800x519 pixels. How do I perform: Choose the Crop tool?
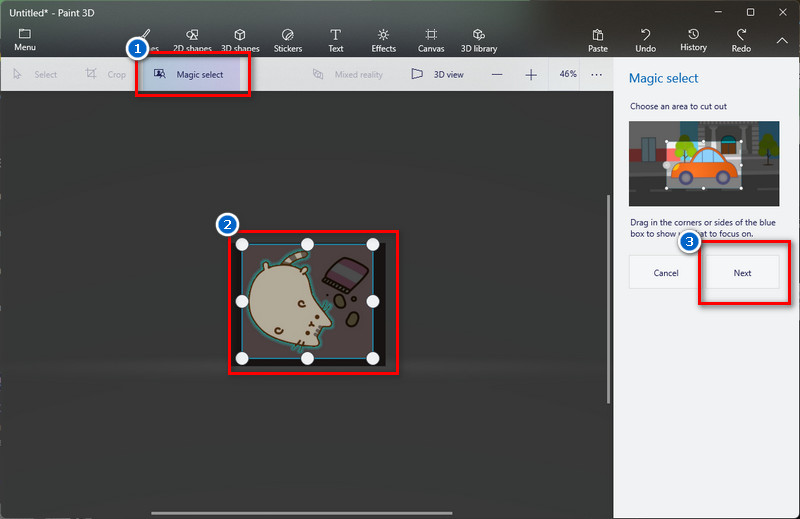pos(106,75)
